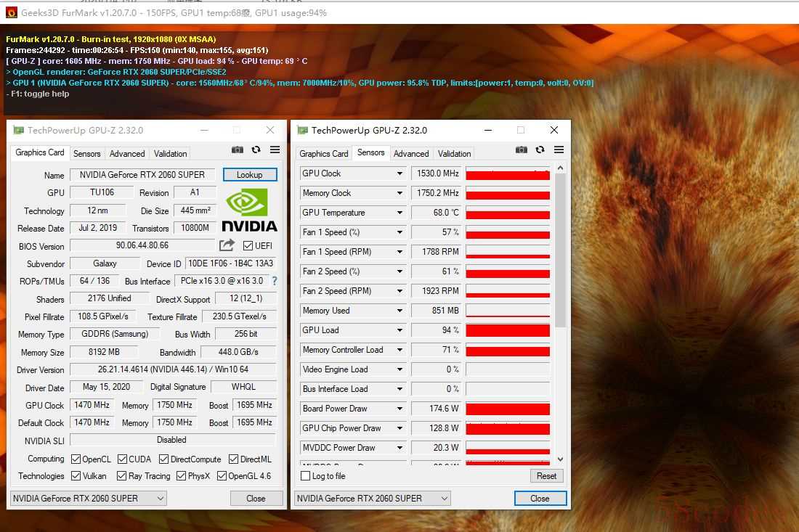Switch to Validation tab in left GPU-Z window
799x532 pixels.
[x=170, y=154]
